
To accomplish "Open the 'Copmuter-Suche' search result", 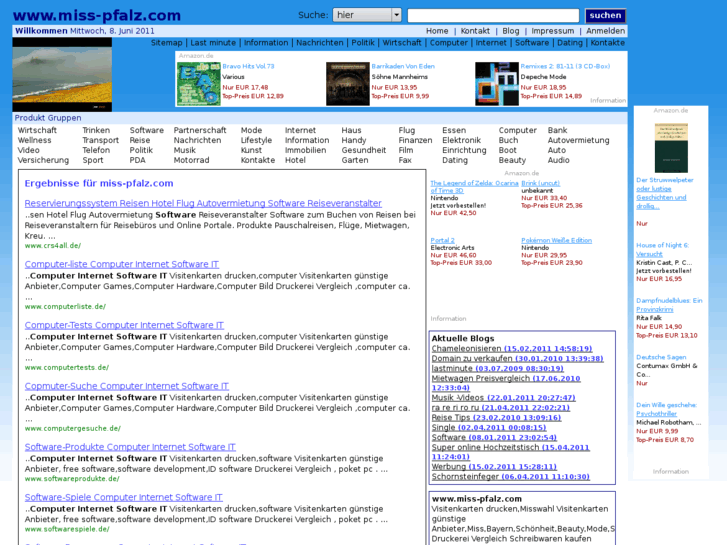I will [127, 386].
